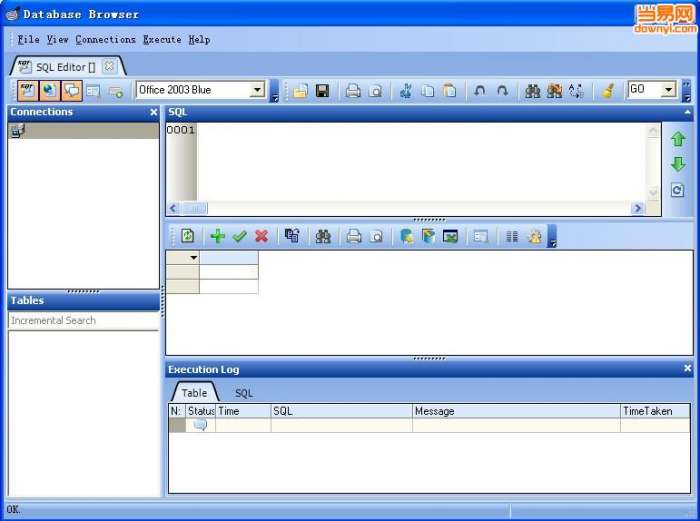Open the Connections menu
The height and width of the screenshot is (521, 700).
(105, 39)
